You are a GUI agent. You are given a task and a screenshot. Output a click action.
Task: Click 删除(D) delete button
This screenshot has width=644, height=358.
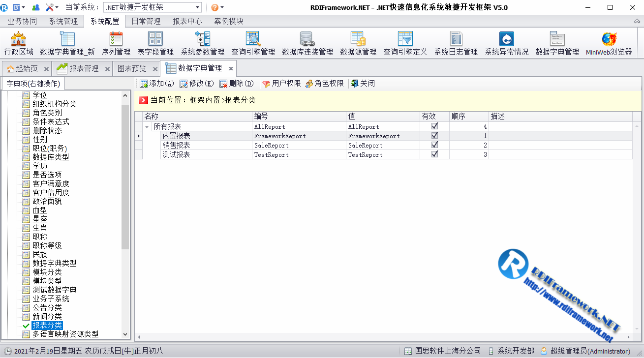(237, 84)
